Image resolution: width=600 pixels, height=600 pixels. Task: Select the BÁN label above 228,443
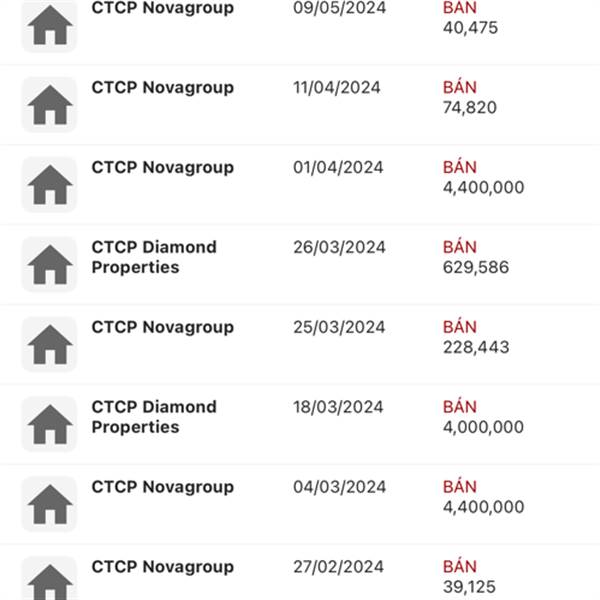(x=460, y=326)
